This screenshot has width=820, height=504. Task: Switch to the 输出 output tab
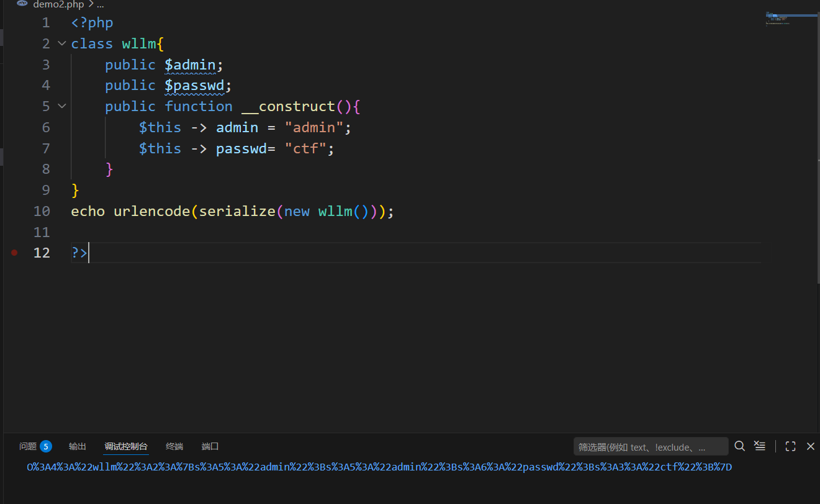(78, 446)
